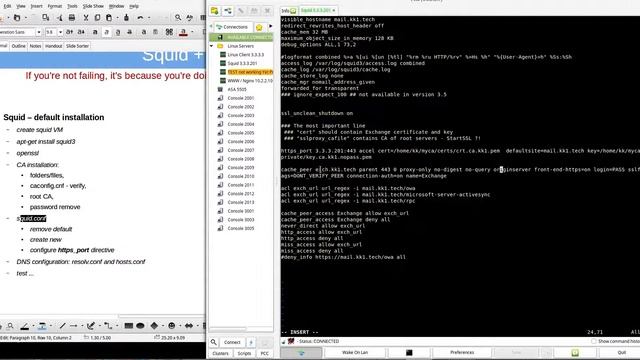This screenshot has height=360, width=640.
Task: Click Decrease Font Size icon
Action: tap(81, 32)
